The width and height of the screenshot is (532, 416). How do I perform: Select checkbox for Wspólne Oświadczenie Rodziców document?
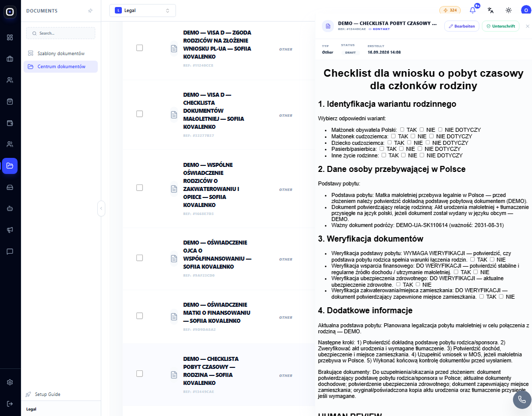pos(139,188)
